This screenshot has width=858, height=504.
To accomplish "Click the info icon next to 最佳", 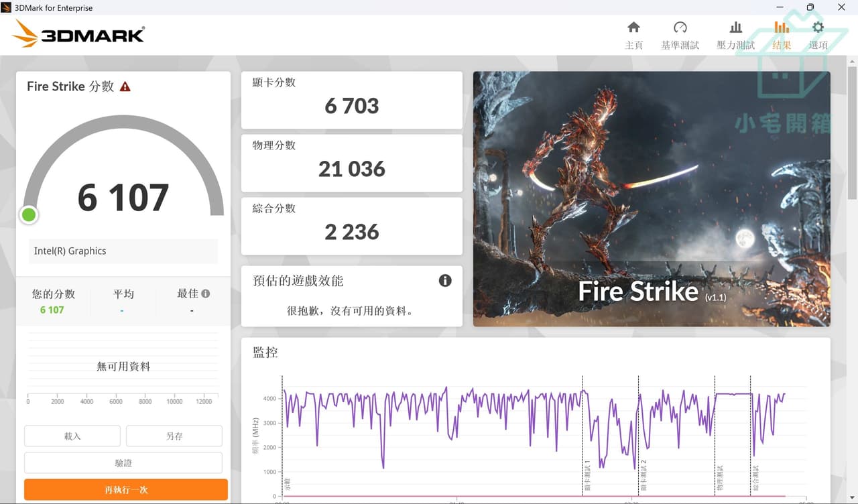I will (206, 294).
